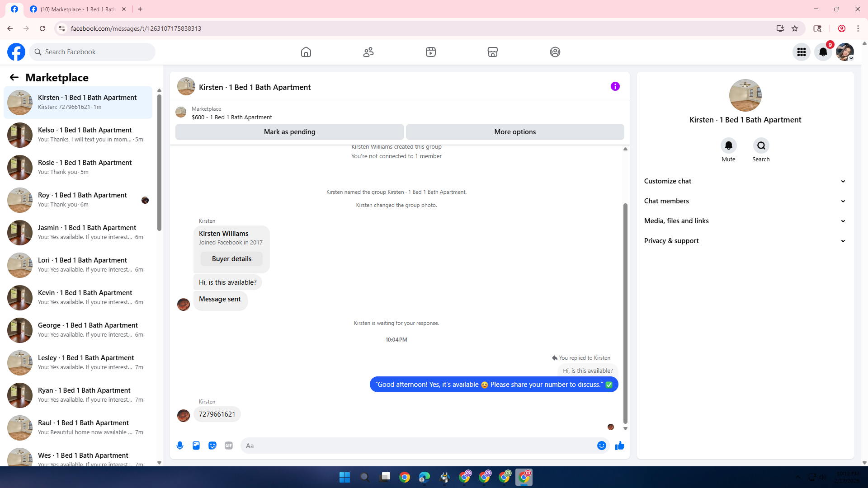This screenshot has width=868, height=488.
Task: Search within the conversation
Action: tap(761, 145)
